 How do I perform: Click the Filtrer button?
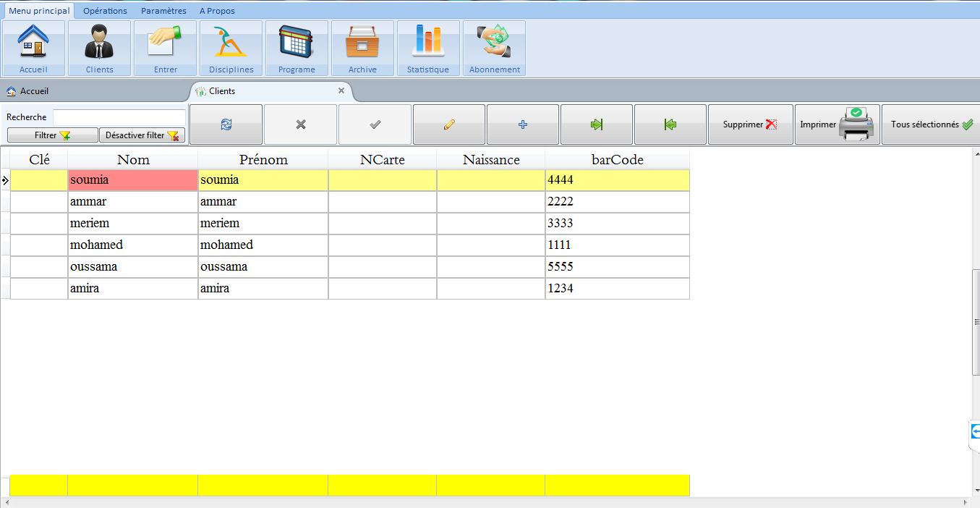click(x=53, y=135)
